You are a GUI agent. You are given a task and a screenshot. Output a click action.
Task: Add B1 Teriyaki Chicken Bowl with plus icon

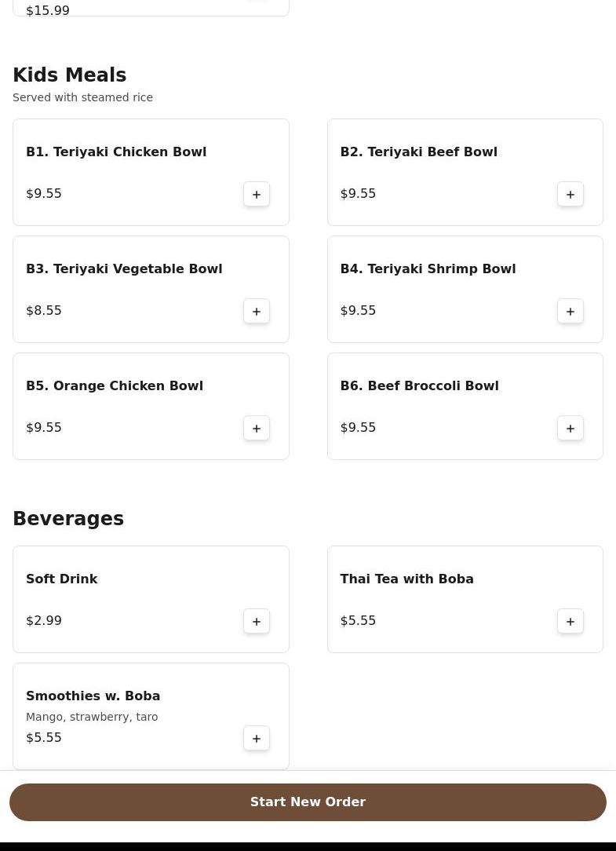pyautogui.click(x=256, y=194)
